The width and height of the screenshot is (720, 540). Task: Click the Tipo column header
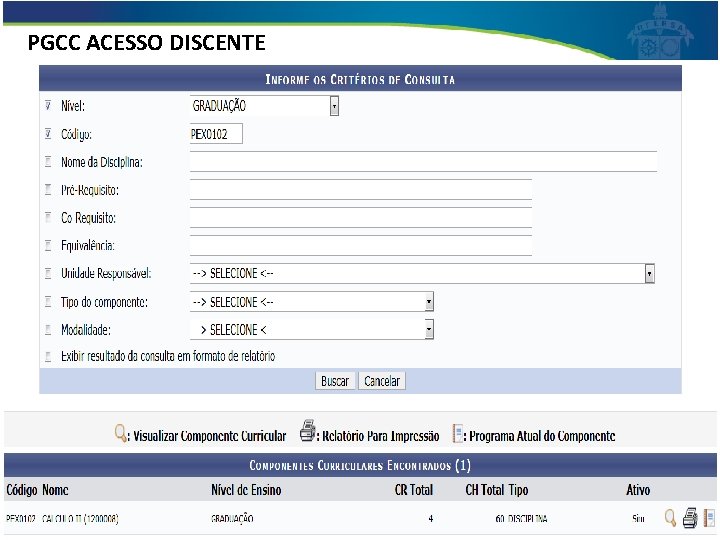click(518, 490)
